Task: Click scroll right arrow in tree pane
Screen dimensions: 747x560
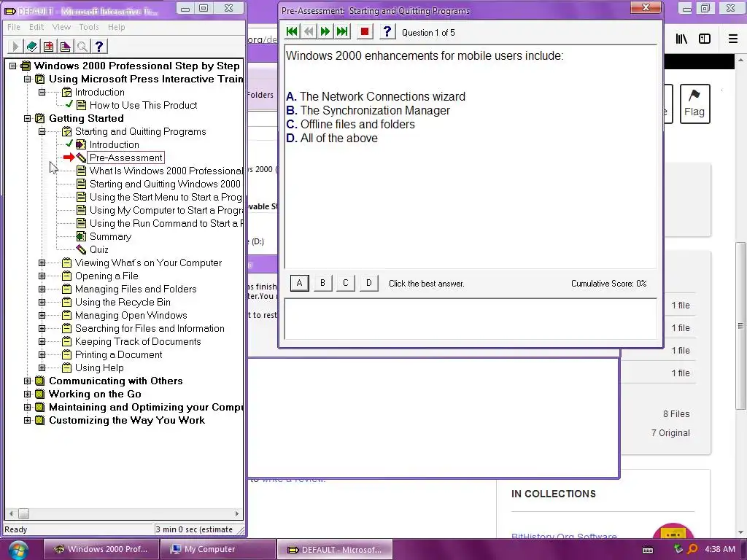Action: click(x=237, y=514)
